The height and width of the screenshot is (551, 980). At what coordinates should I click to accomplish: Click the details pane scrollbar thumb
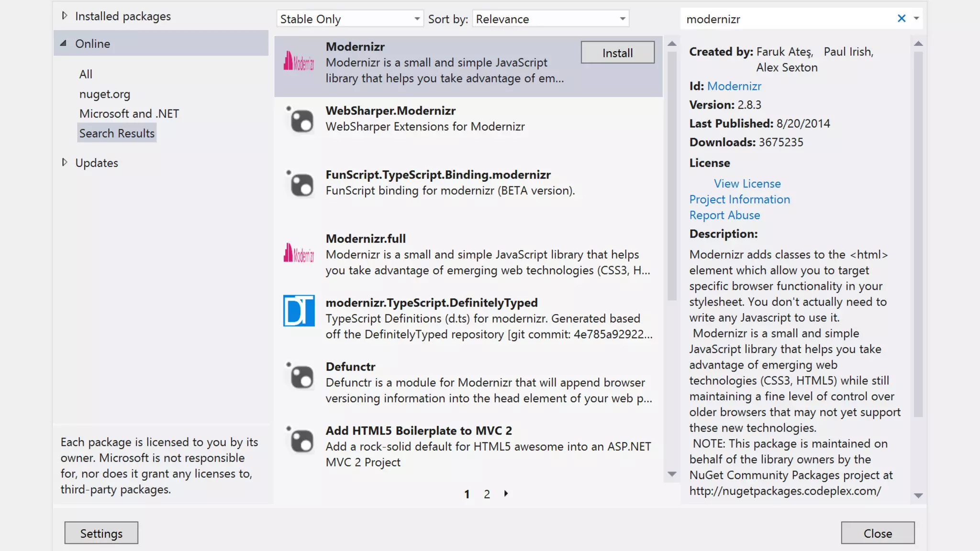(918, 234)
